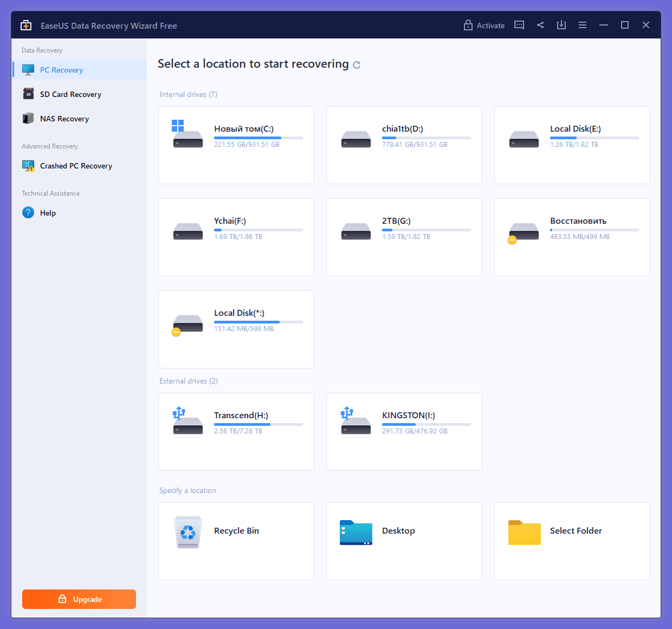Click the EaseUS app logo icon
This screenshot has width=672, height=629.
click(26, 25)
